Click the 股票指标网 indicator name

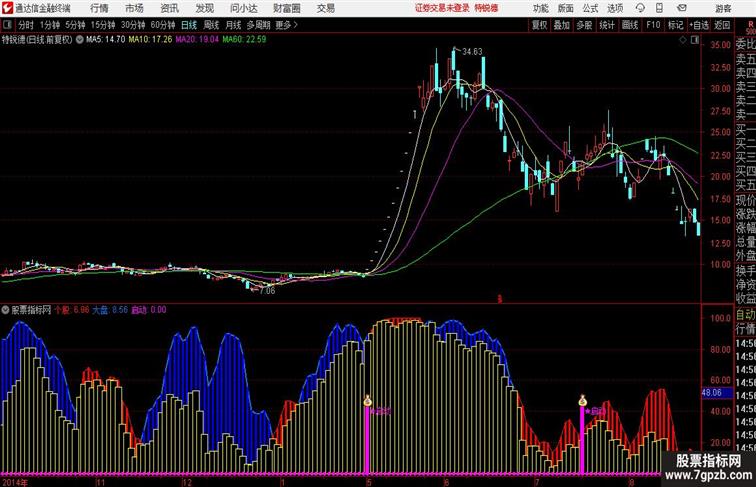click(31, 310)
